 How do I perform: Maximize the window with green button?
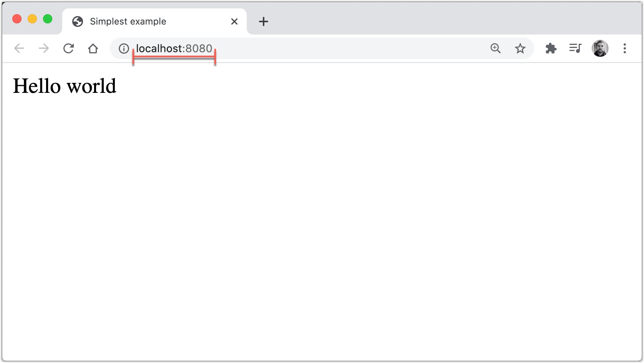pos(48,19)
